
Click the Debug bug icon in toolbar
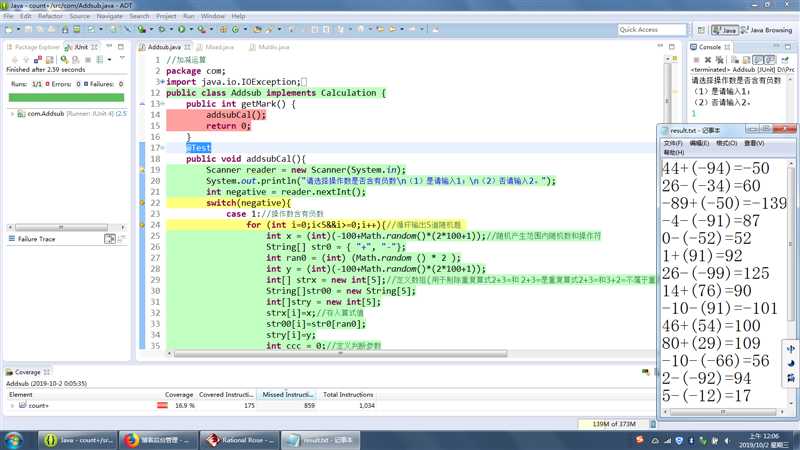(x=162, y=29)
